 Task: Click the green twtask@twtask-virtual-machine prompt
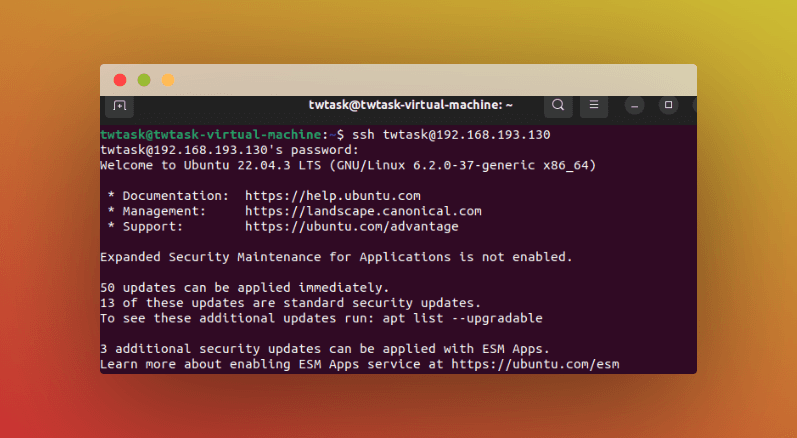click(213, 135)
